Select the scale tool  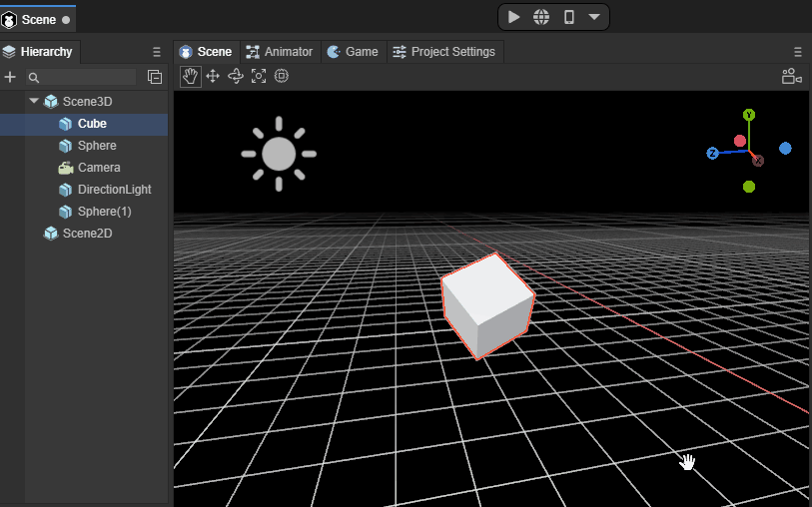259,76
